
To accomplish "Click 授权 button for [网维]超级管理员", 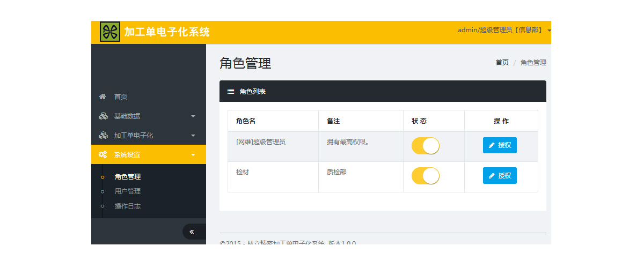I will pyautogui.click(x=500, y=145).
